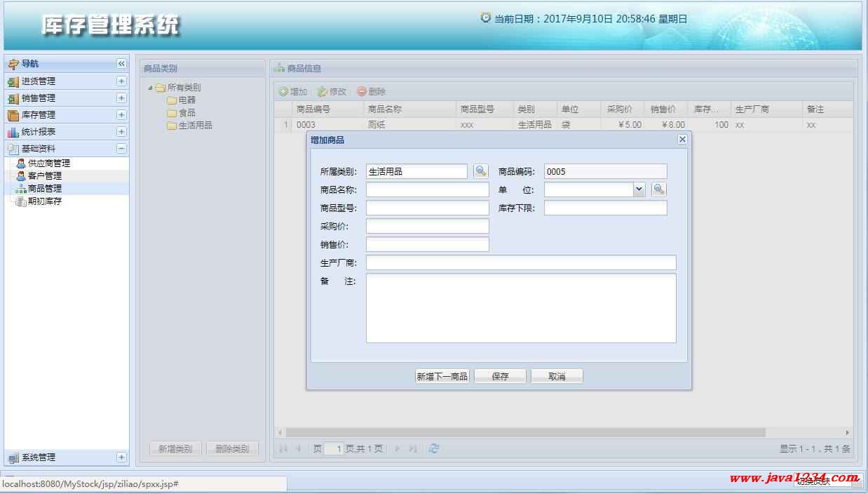Open 期初库存 from the sidebar
This screenshot has width=868, height=494.
tap(44, 201)
